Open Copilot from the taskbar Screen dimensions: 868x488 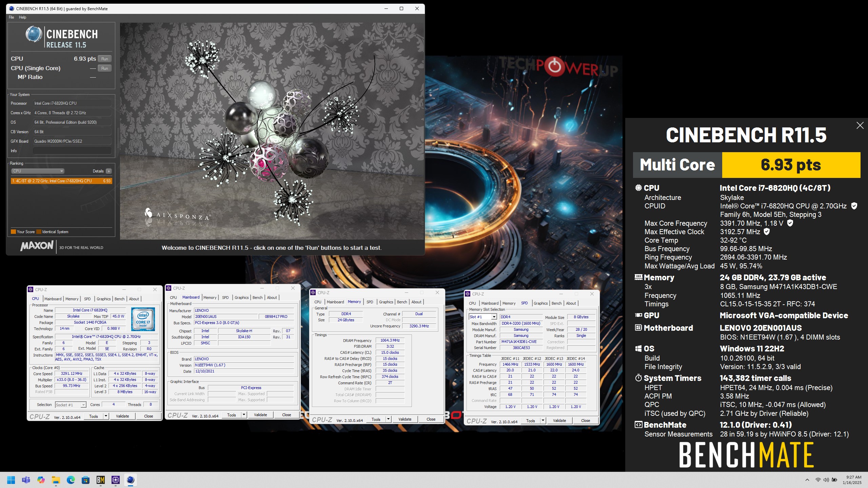pos(41,480)
